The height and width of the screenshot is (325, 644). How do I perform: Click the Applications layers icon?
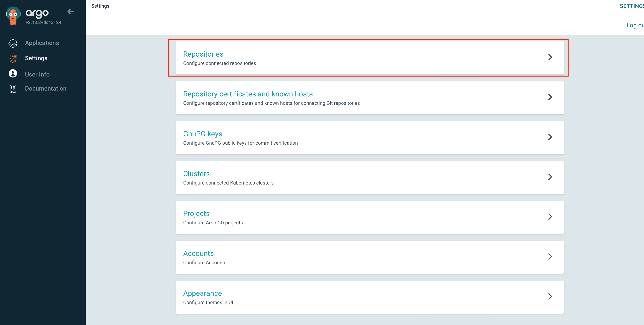(x=13, y=43)
